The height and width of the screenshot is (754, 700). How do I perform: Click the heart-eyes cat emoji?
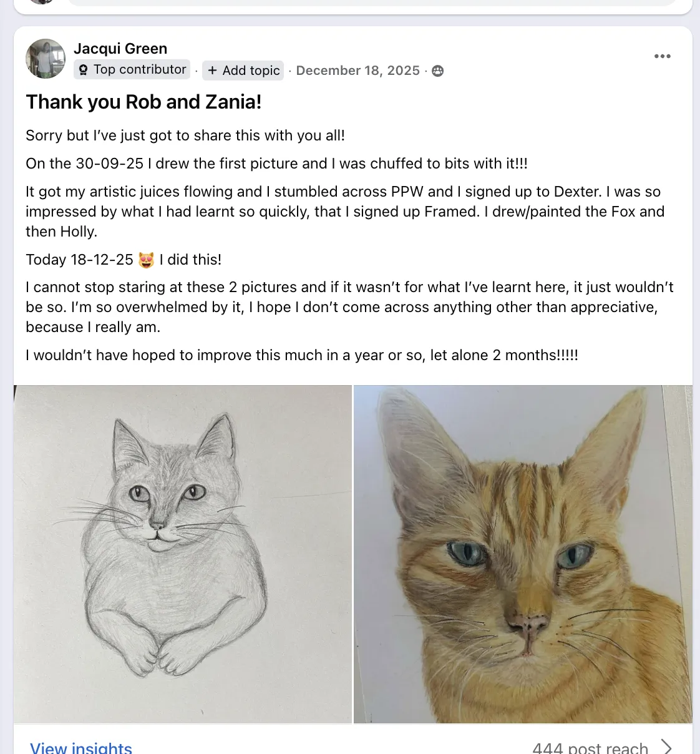coord(147,260)
